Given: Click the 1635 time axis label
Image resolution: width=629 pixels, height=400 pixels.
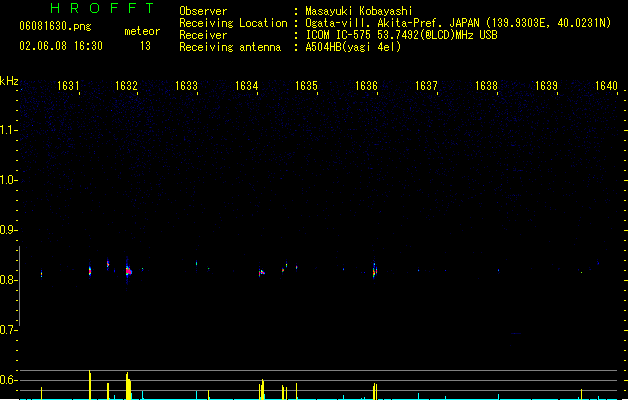Looking at the screenshot, I should click(x=306, y=86).
